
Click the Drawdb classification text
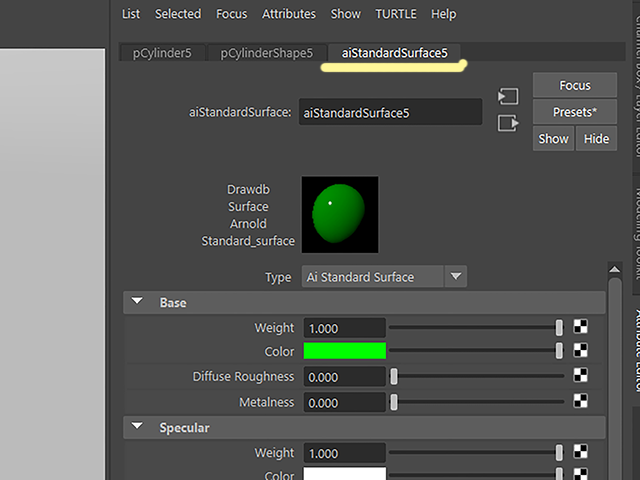coord(248,190)
